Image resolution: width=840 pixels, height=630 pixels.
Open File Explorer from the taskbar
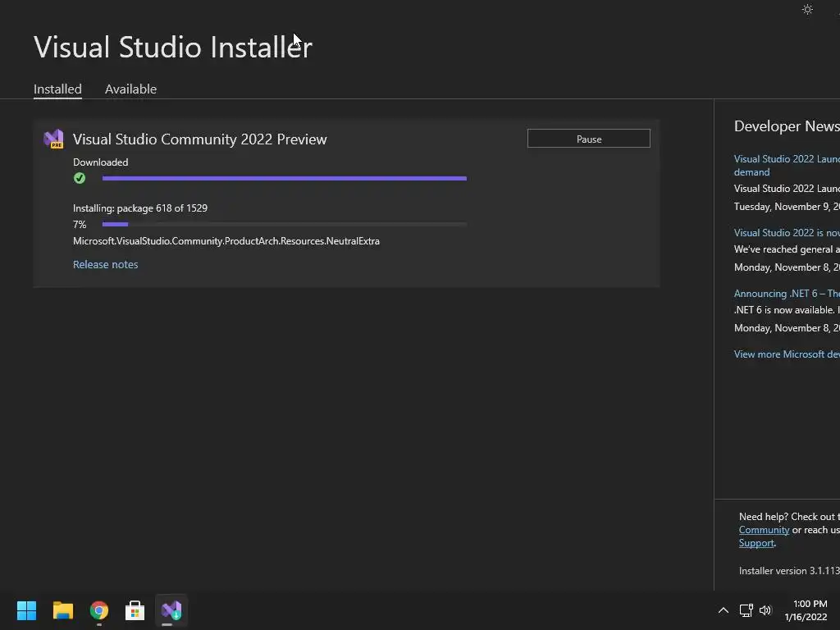pos(62,610)
